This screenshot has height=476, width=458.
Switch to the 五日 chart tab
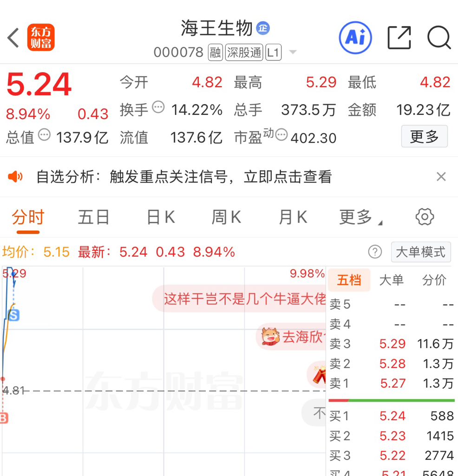[93, 217]
